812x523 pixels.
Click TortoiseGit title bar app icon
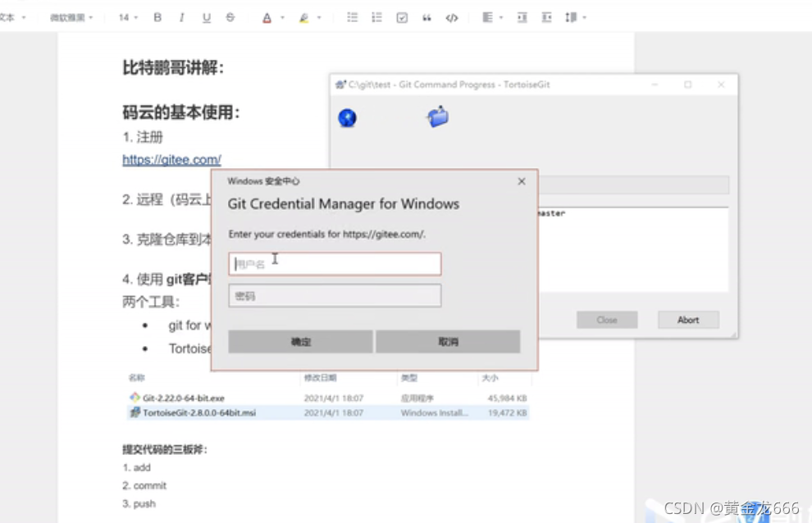coord(340,84)
